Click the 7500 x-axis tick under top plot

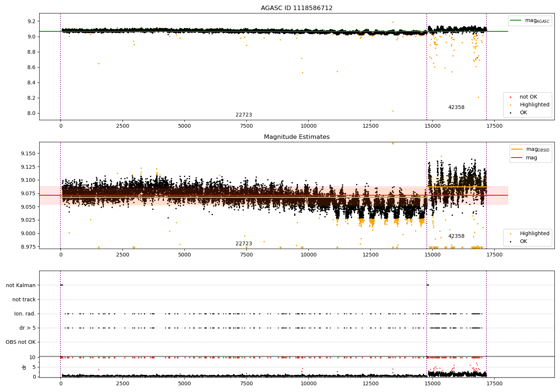click(246, 126)
